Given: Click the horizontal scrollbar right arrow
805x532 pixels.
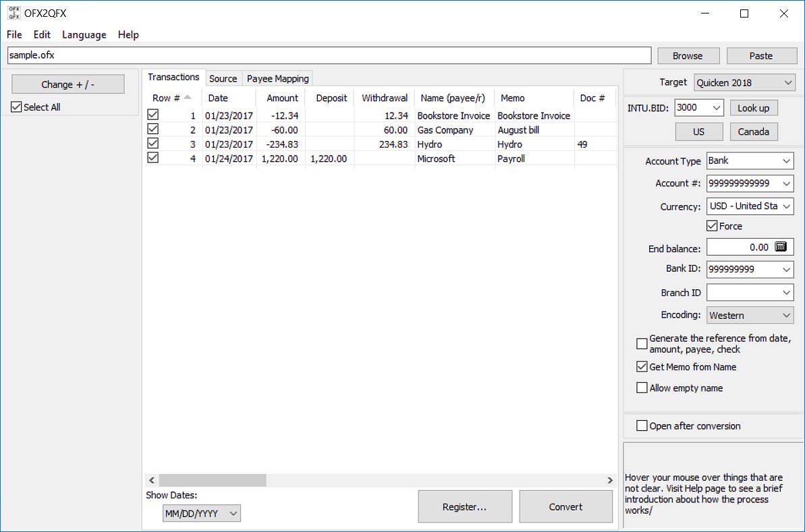Looking at the screenshot, I should coord(610,480).
